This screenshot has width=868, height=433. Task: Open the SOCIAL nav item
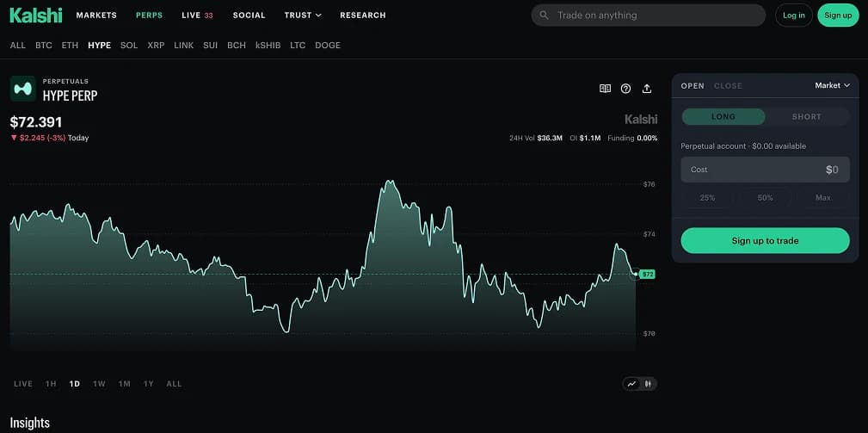249,15
